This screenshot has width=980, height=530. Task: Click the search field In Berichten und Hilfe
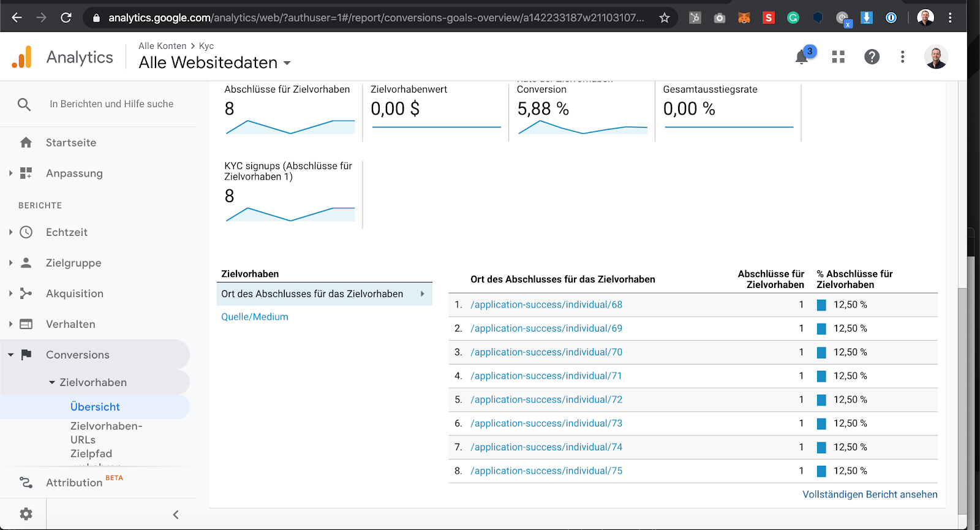[111, 104]
